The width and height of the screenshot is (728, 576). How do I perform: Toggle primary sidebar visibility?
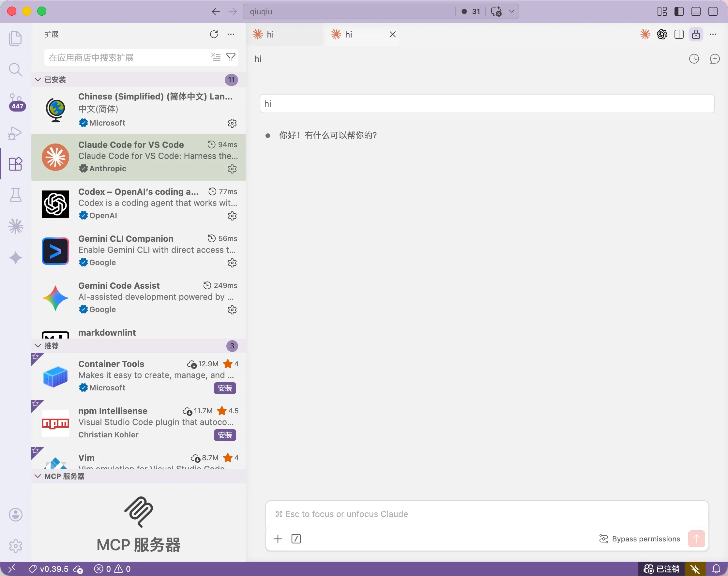tap(679, 11)
